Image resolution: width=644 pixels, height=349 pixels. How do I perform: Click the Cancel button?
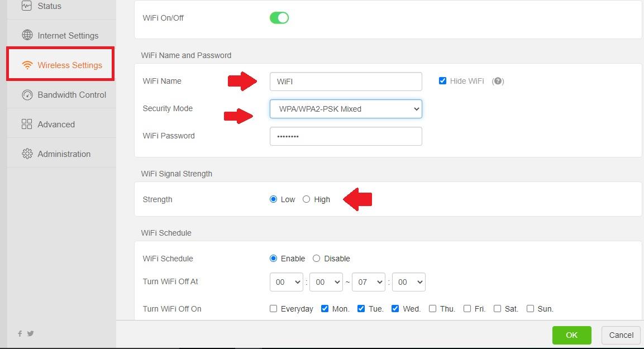621,335
